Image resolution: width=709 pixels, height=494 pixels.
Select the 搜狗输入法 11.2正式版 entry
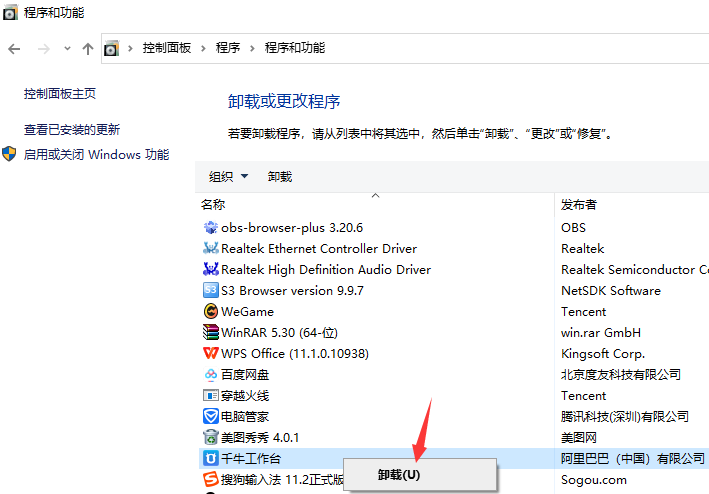(x=282, y=480)
